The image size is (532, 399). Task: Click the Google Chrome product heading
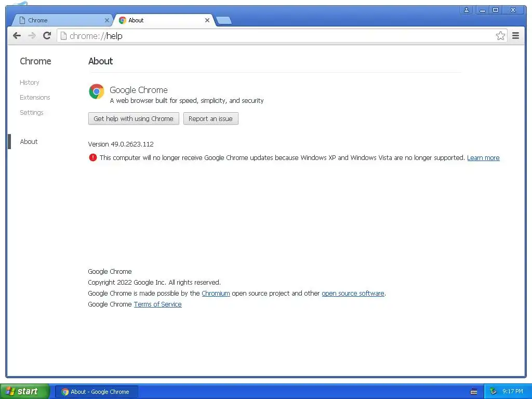point(138,90)
